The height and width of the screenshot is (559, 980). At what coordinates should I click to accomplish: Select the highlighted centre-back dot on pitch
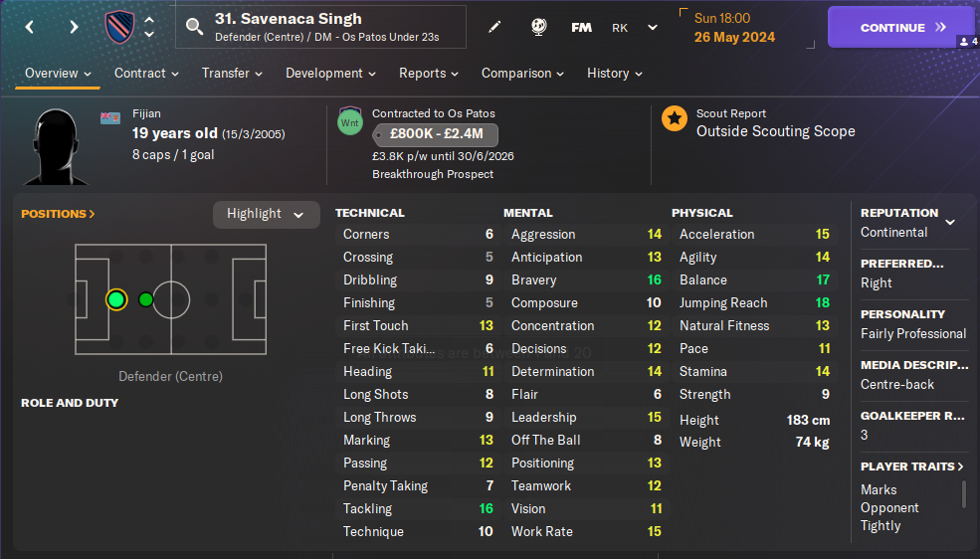(x=116, y=299)
